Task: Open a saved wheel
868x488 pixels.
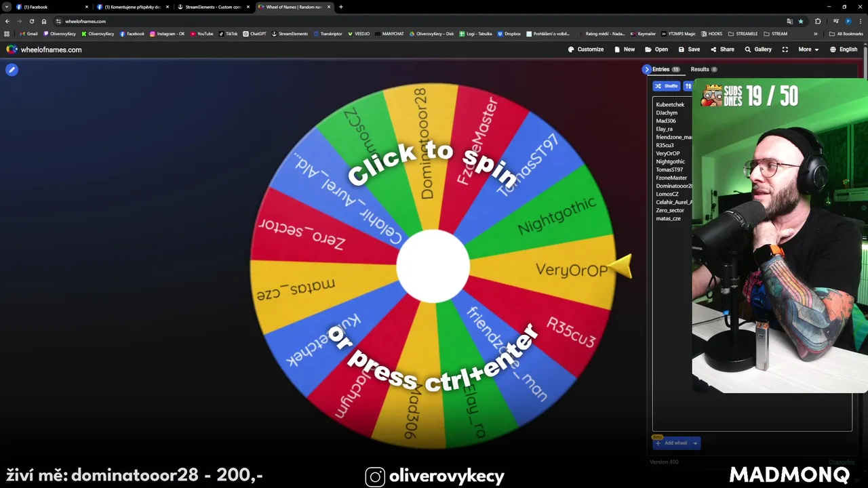Action: [x=656, y=49]
